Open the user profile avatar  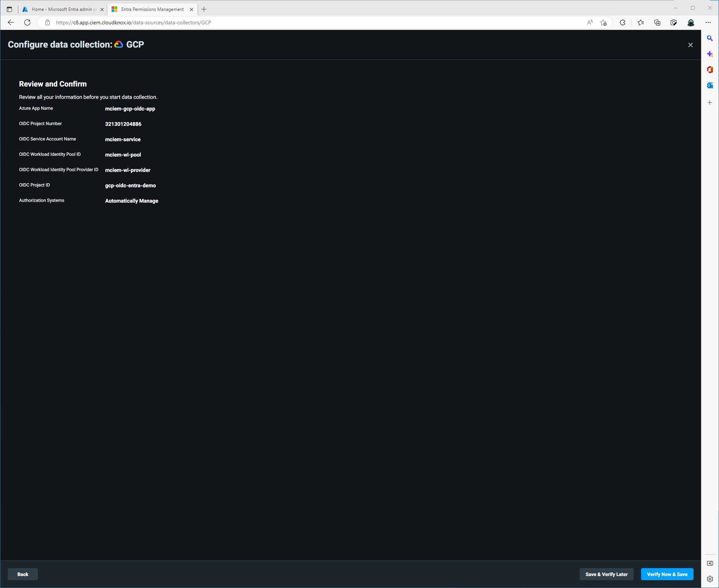pyautogui.click(x=691, y=22)
